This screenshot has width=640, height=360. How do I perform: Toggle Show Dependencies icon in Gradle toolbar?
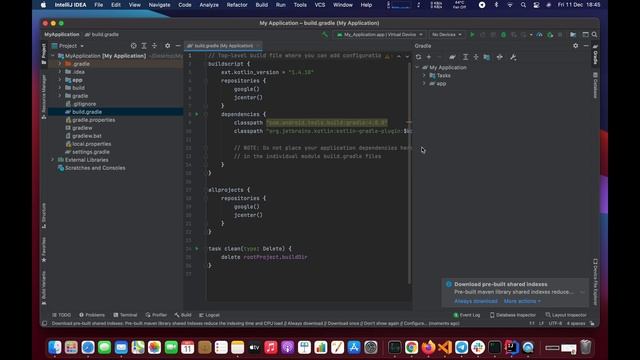[x=487, y=57]
